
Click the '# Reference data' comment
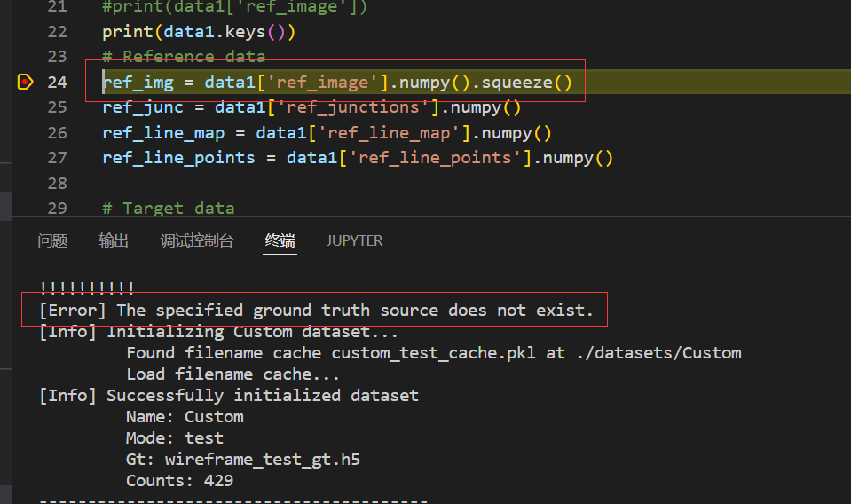pos(184,57)
